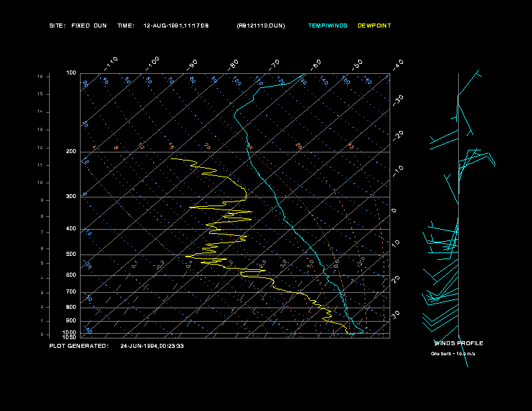Viewport: 532px width, 411px height.
Task: Click the file name '(R8121110.DUN)'
Action: point(261,26)
